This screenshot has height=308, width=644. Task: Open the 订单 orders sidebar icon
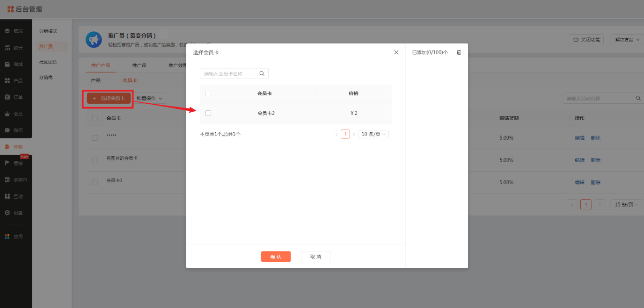point(7,97)
